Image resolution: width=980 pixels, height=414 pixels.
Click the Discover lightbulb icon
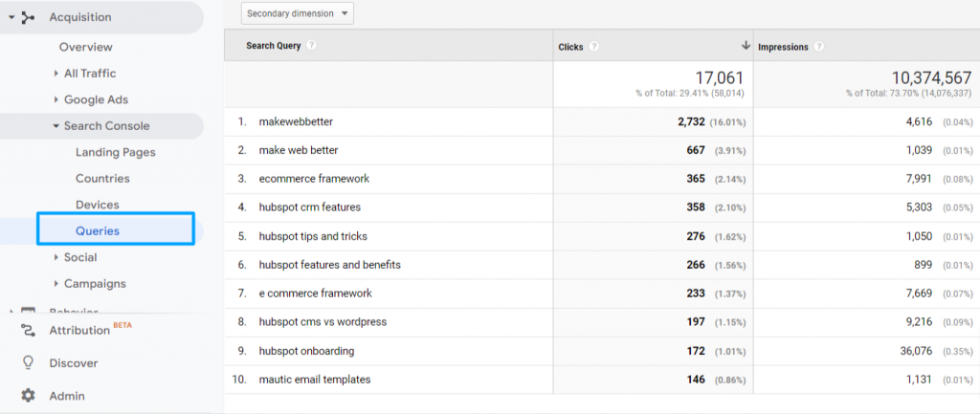[x=28, y=362]
